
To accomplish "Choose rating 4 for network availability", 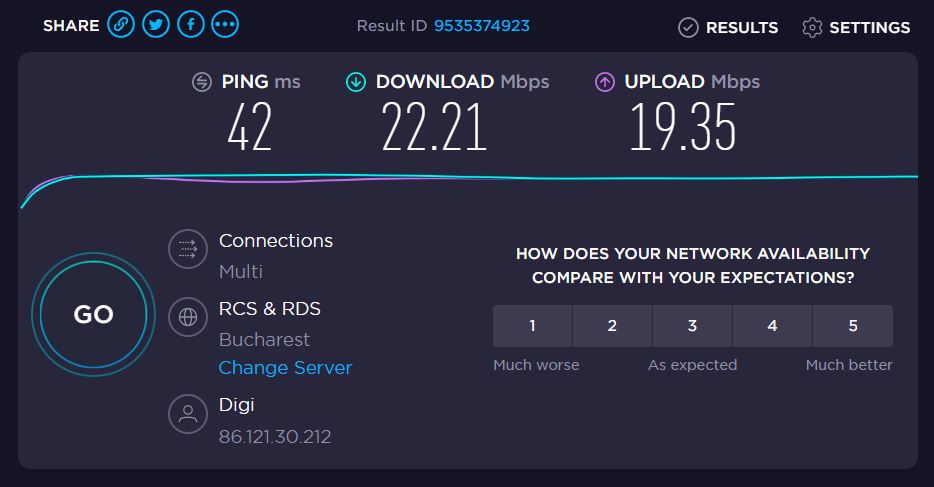I will (772, 326).
